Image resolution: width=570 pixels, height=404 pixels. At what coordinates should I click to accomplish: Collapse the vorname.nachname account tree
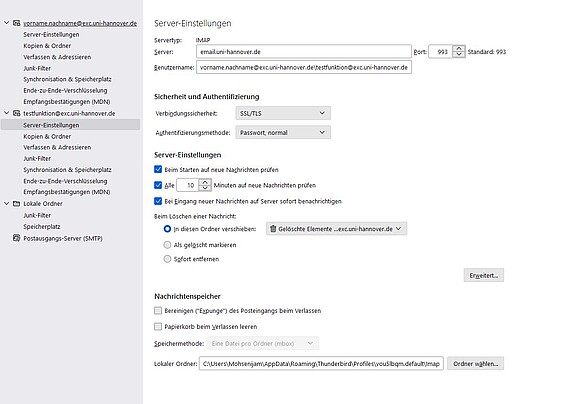pos(7,23)
